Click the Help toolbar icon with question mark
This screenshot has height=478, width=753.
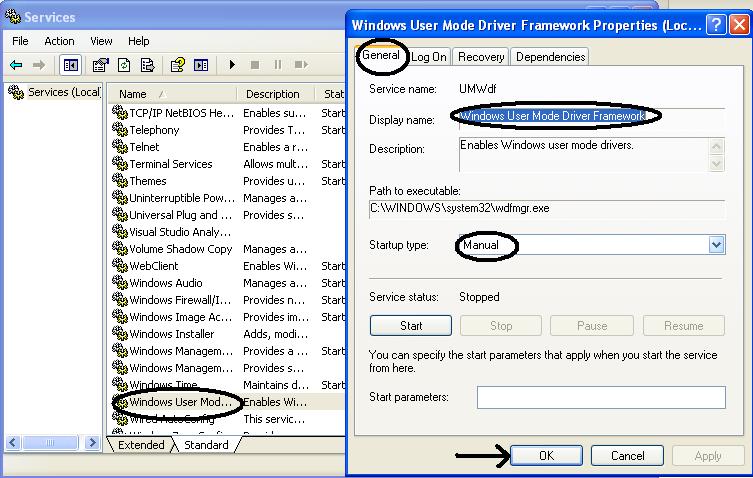coord(178,65)
